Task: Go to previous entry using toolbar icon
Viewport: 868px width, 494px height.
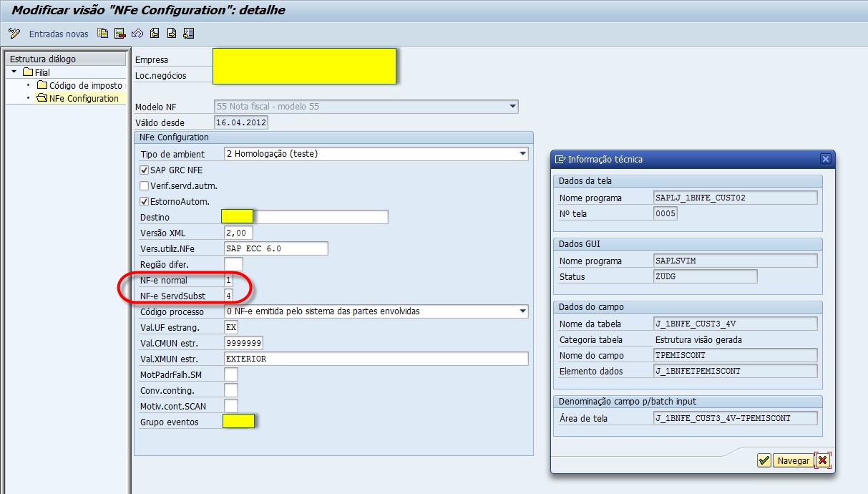Action: pos(155,33)
